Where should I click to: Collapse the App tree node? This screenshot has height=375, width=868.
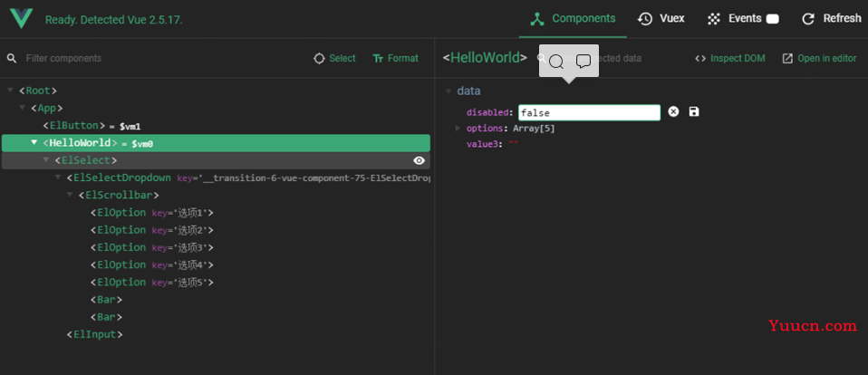[22, 108]
